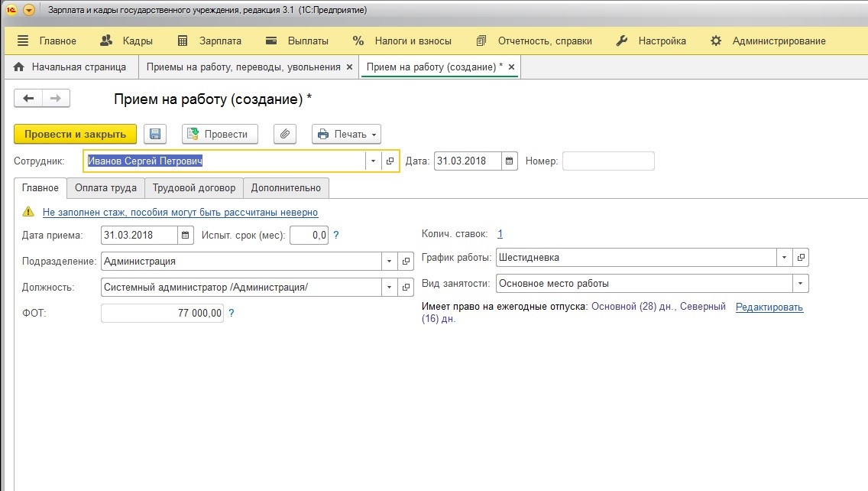Open the Налоги и взносы menu section
The width and height of the screenshot is (868, 491).
(x=402, y=41)
